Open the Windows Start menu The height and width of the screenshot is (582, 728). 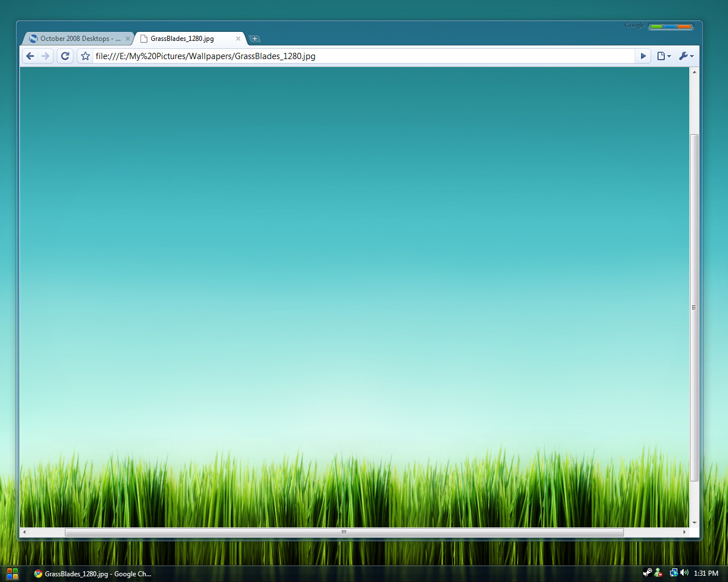(x=12, y=573)
